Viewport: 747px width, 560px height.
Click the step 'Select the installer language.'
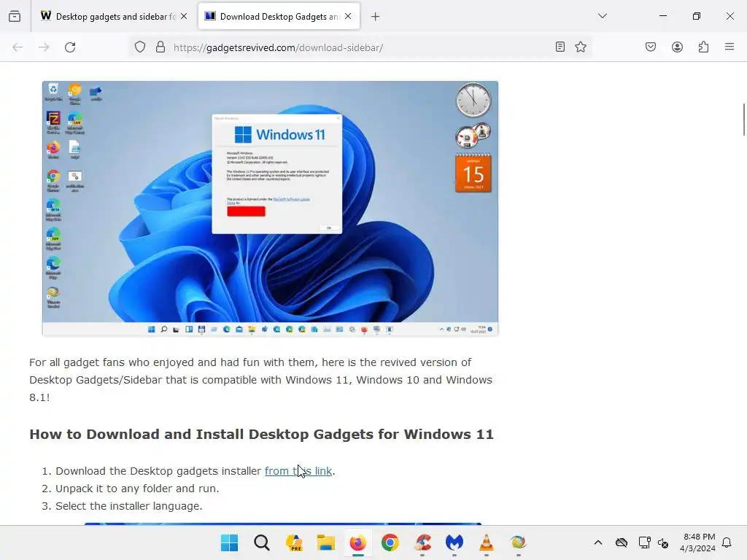(x=128, y=506)
